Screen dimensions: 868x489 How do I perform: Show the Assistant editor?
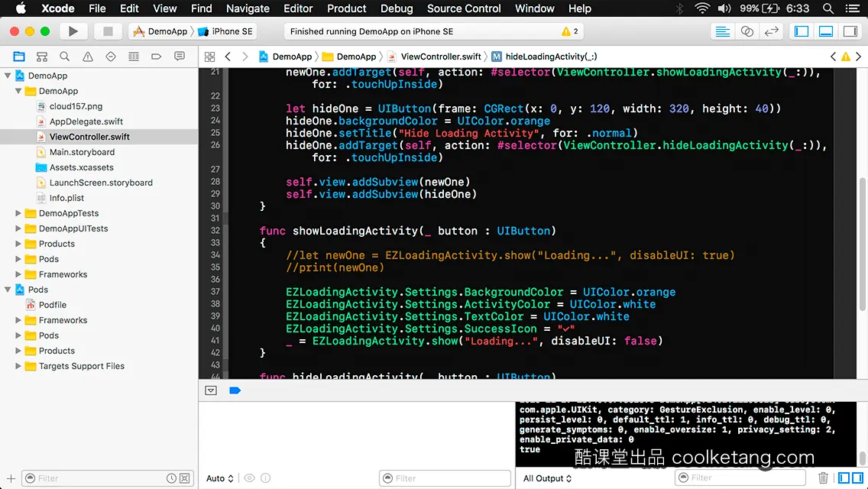click(747, 31)
